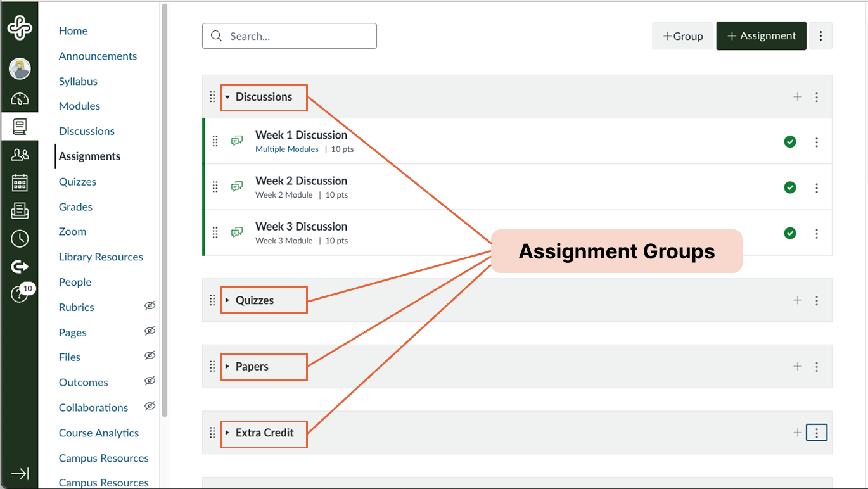Go to the Syllabus navigation item
The width and height of the screenshot is (868, 489).
click(77, 81)
